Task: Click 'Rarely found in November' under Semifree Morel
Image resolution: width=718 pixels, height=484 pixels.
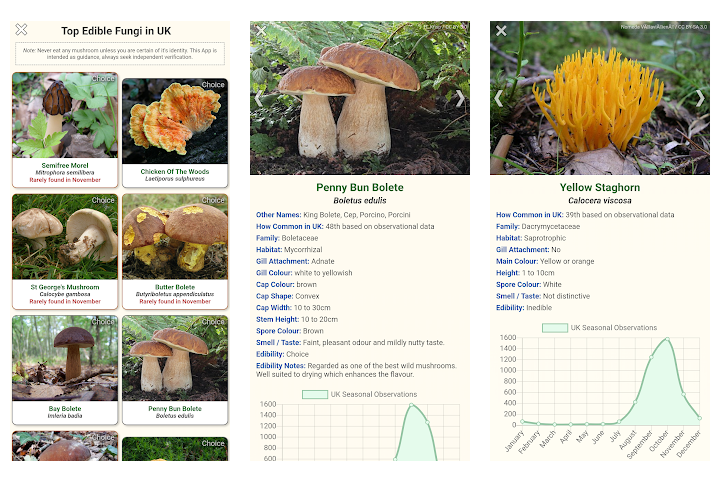Action: [x=65, y=180]
